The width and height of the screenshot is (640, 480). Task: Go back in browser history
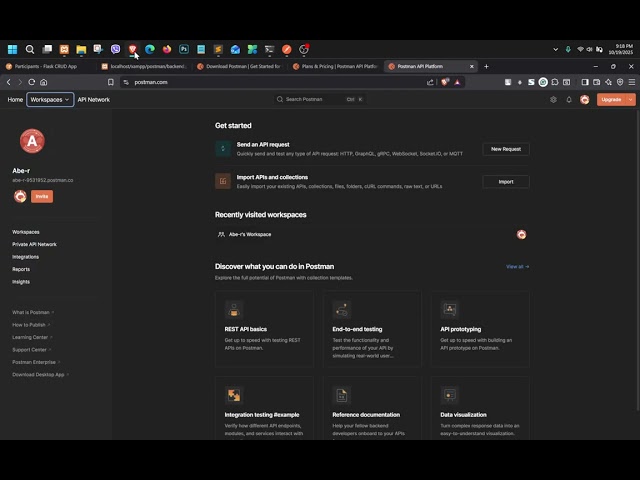pyautogui.click(x=9, y=82)
